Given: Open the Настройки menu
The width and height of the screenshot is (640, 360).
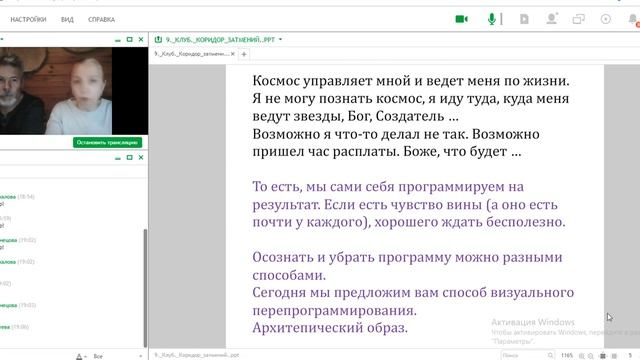Looking at the screenshot, I should click(28, 20).
